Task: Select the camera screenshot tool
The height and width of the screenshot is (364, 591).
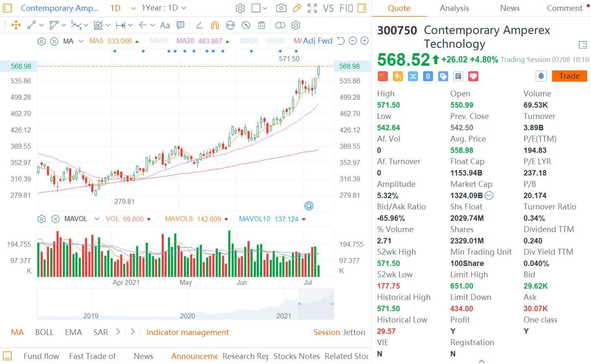Action: [281, 8]
